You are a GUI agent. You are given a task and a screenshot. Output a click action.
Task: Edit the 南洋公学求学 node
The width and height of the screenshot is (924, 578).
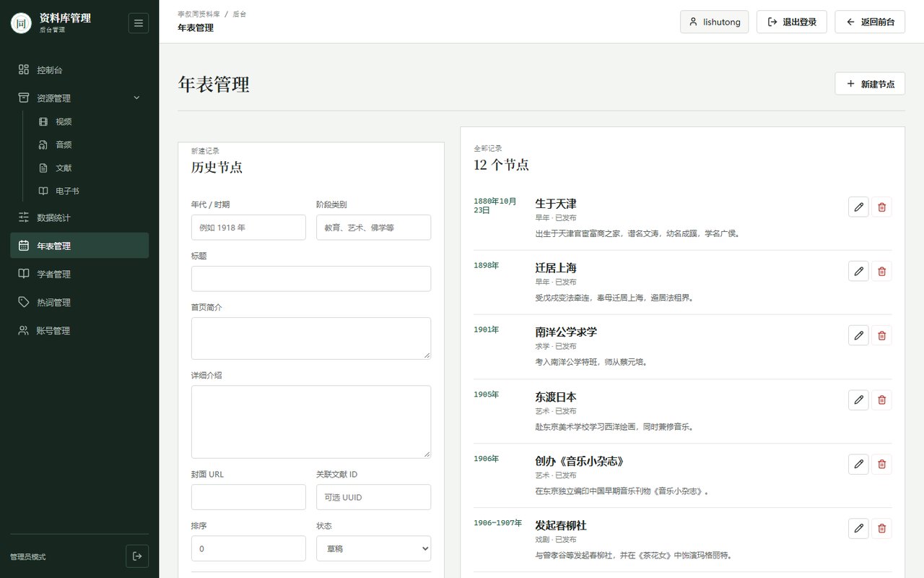(x=858, y=336)
